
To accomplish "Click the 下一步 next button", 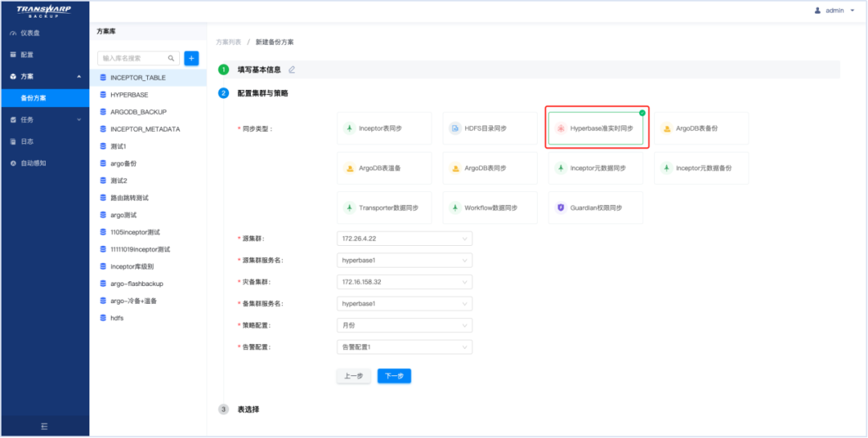I will pyautogui.click(x=394, y=376).
